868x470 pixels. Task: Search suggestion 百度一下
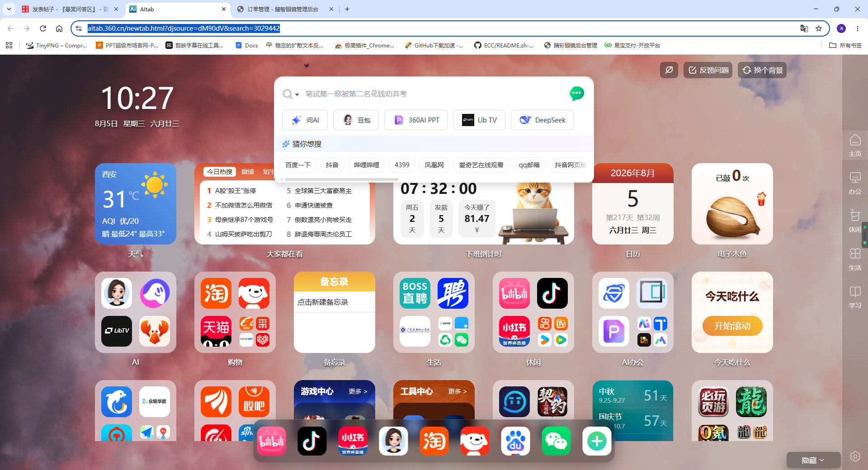click(x=298, y=165)
